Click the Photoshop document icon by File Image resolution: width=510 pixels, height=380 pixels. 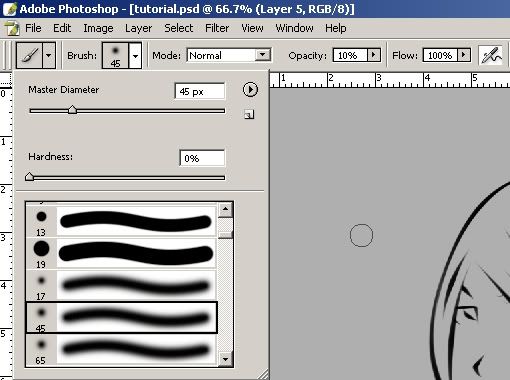click(12, 28)
